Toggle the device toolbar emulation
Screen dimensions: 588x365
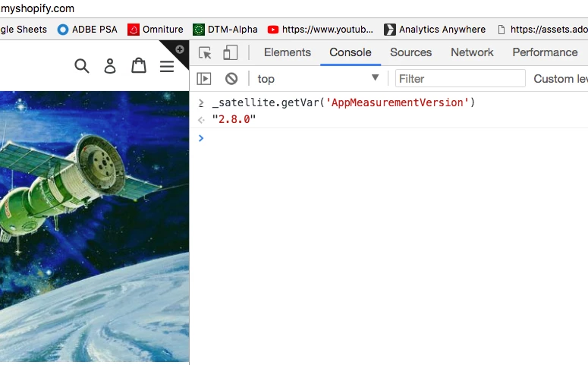point(230,52)
